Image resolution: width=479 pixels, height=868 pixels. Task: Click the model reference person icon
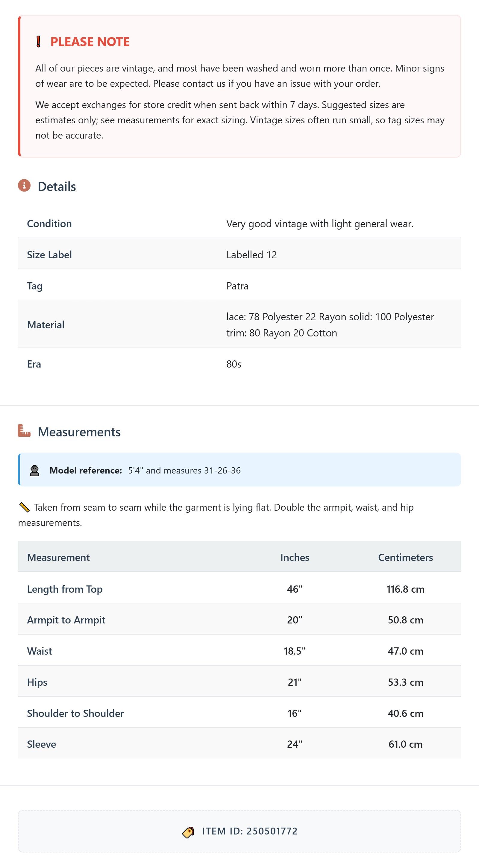click(34, 471)
